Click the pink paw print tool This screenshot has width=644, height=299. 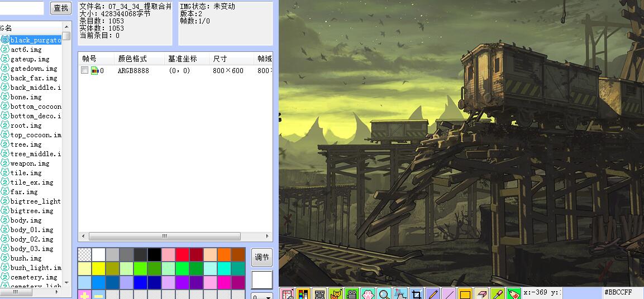(x=368, y=293)
